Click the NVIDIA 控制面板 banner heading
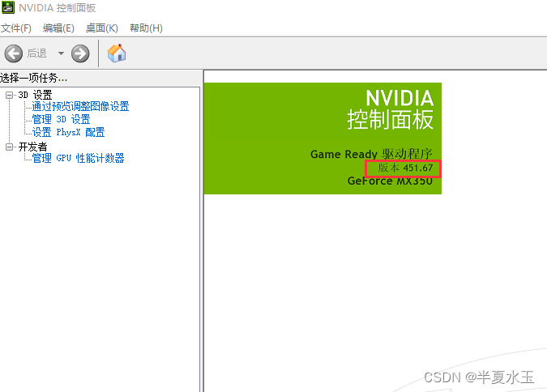The height and width of the screenshot is (392, 547). [x=391, y=109]
